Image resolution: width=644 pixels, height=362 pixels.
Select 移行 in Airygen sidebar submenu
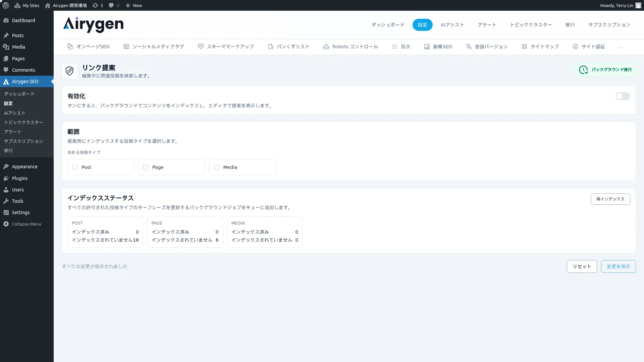(x=8, y=150)
